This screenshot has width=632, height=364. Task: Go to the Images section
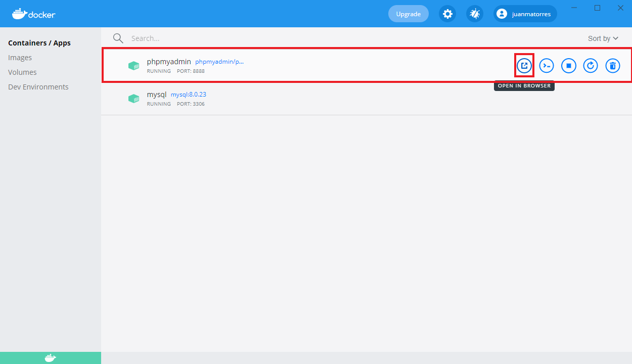click(20, 58)
